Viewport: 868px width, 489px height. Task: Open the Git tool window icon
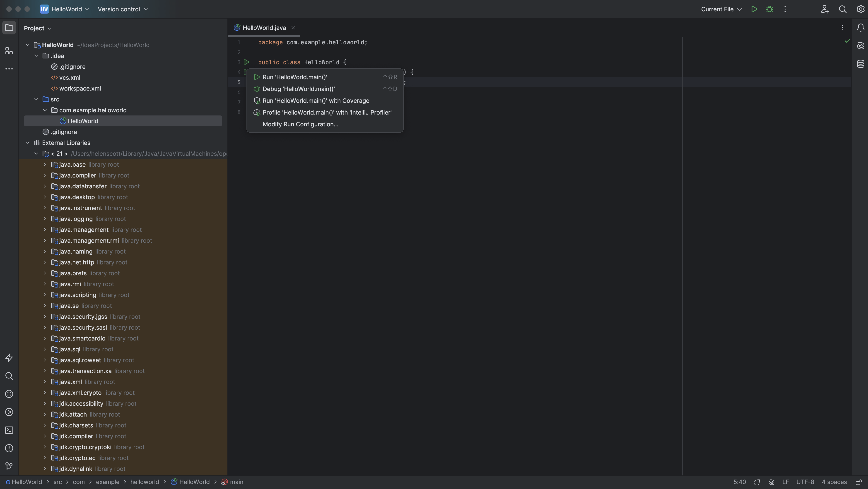pos(9,466)
